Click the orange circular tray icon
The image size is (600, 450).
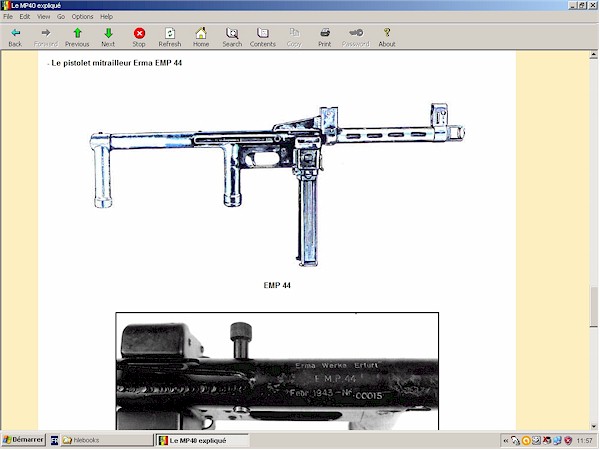(x=526, y=441)
